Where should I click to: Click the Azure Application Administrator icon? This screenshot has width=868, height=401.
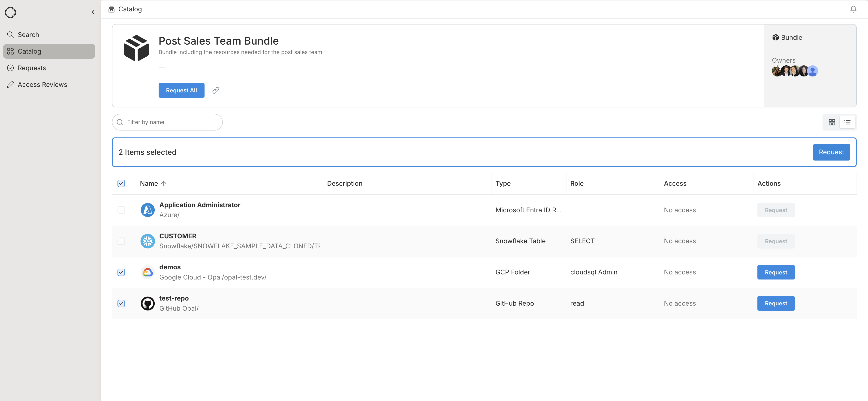pyautogui.click(x=148, y=210)
